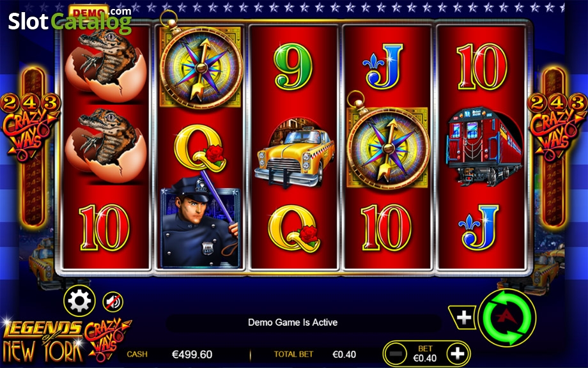Expand options with trapezoid plus button

463,318
